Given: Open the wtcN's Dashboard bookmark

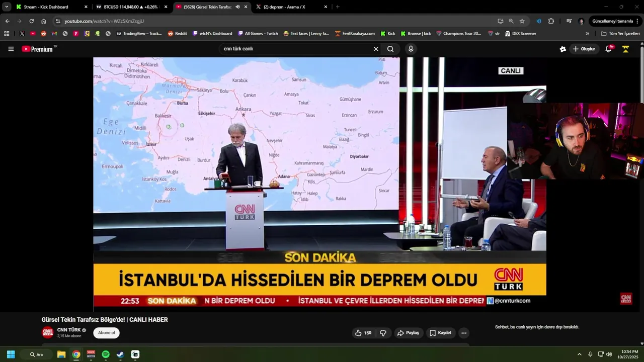Looking at the screenshot, I should point(212,34).
